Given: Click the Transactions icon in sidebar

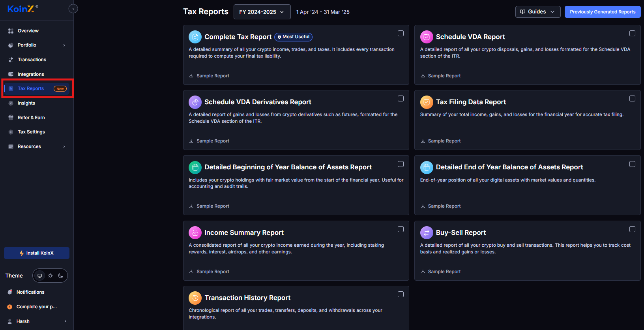Looking at the screenshot, I should click(11, 60).
